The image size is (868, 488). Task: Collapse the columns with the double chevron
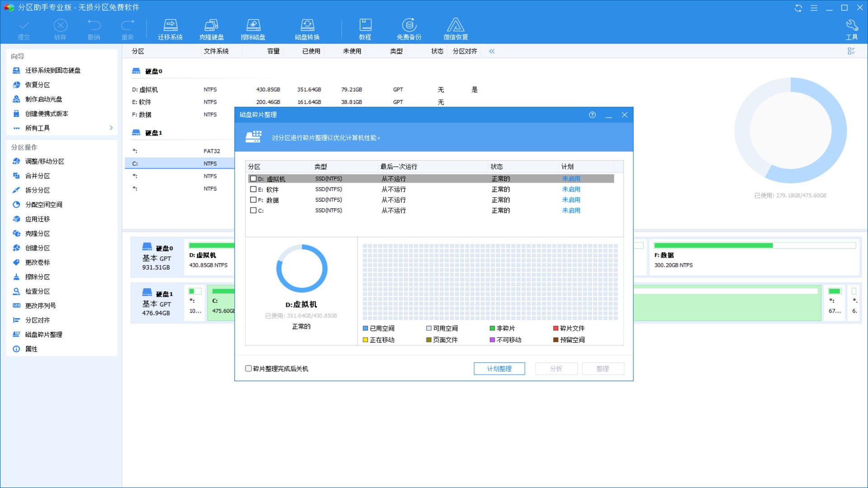coord(492,52)
